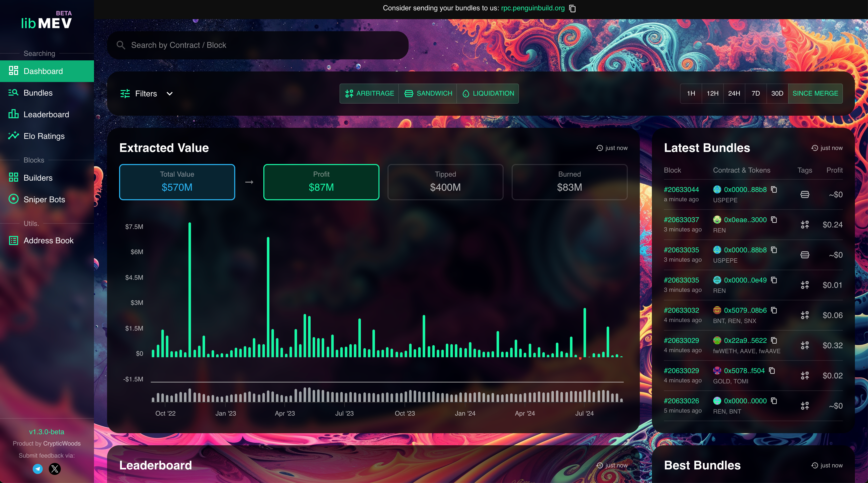This screenshot has width=868, height=483.
Task: Go to Bundles page
Action: coord(47,93)
